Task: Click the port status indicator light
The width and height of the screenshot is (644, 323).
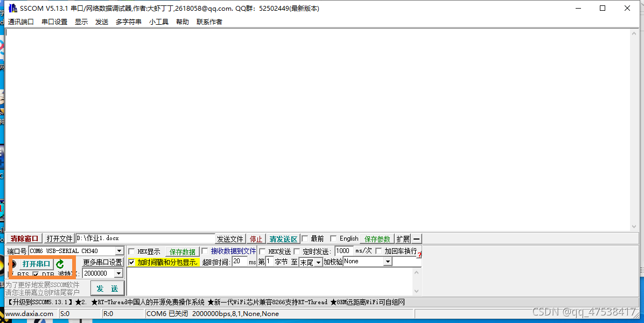Action: click(x=13, y=264)
